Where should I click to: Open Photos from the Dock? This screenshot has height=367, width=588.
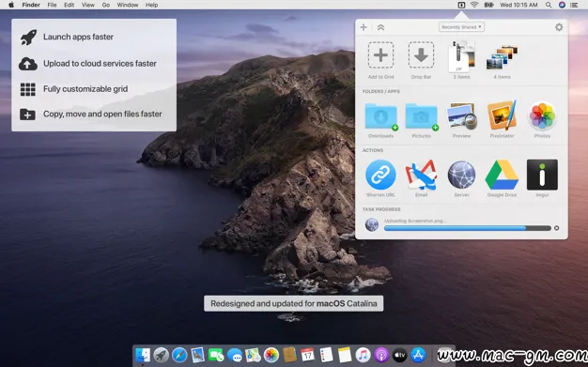tap(271, 355)
